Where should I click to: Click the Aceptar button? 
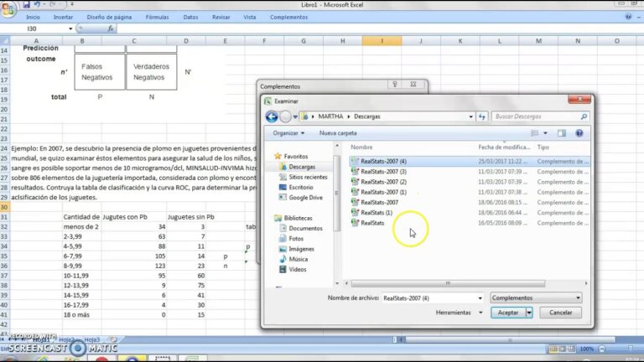508,313
